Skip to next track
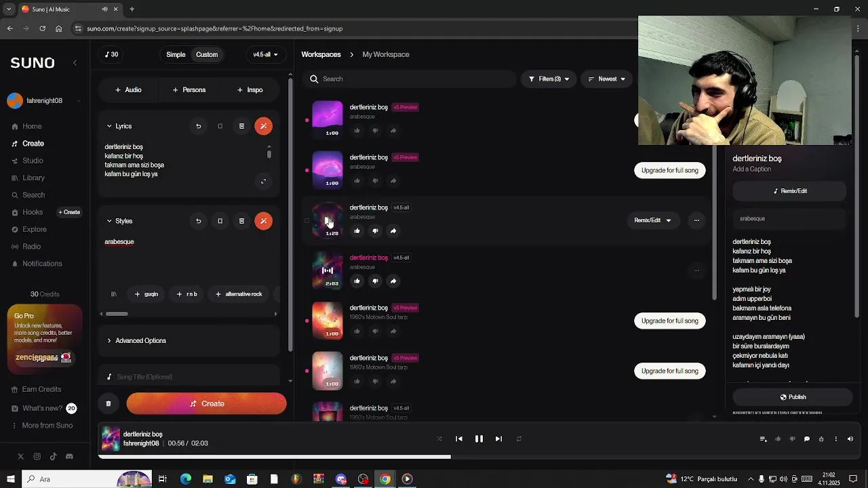Screen dimensions: 868x488 click(x=498, y=439)
